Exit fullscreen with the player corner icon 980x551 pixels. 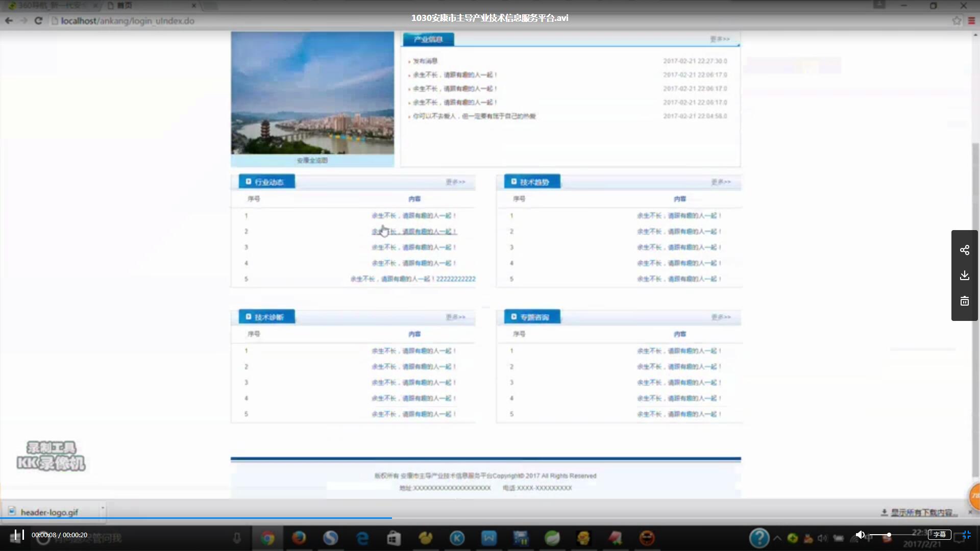(x=967, y=535)
